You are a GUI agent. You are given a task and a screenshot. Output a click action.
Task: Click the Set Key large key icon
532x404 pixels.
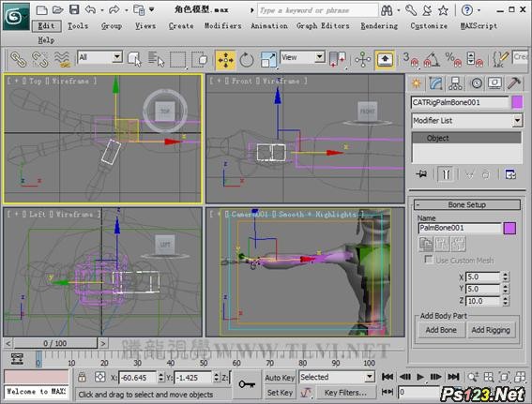click(x=247, y=384)
